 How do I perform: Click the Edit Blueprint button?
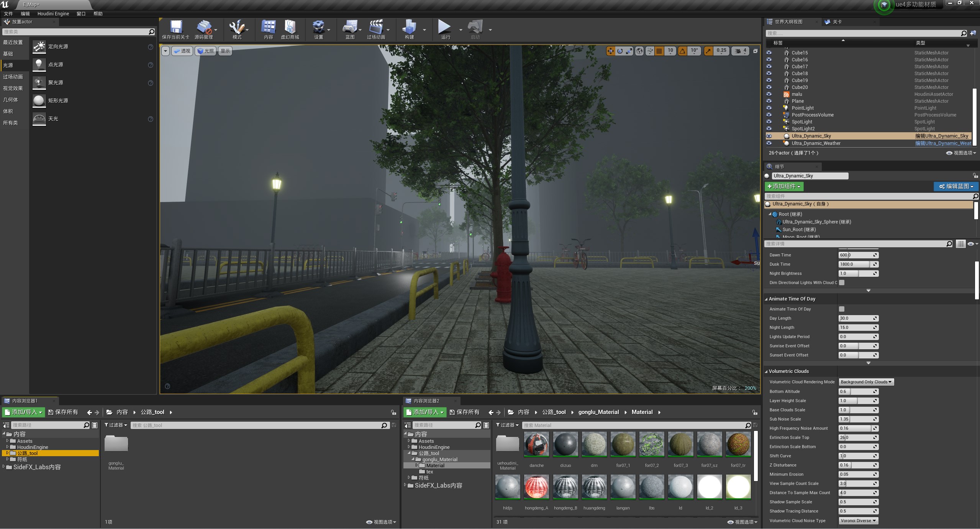956,186
